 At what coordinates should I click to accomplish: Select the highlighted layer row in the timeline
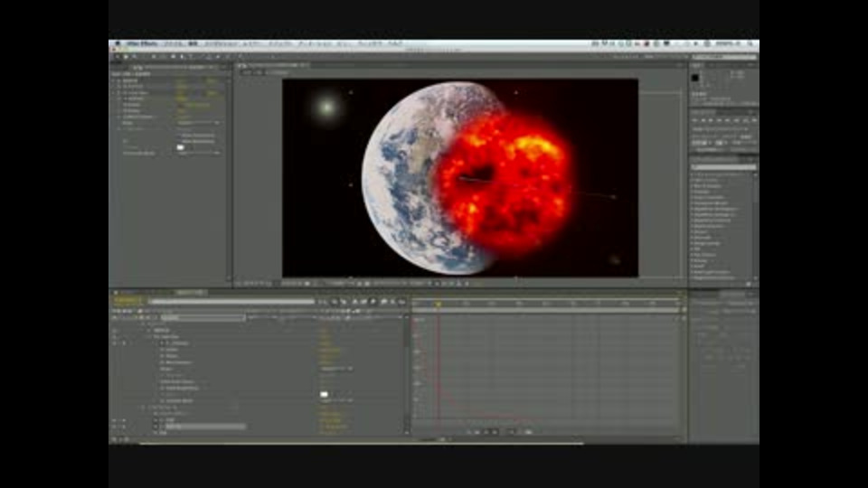click(x=203, y=426)
